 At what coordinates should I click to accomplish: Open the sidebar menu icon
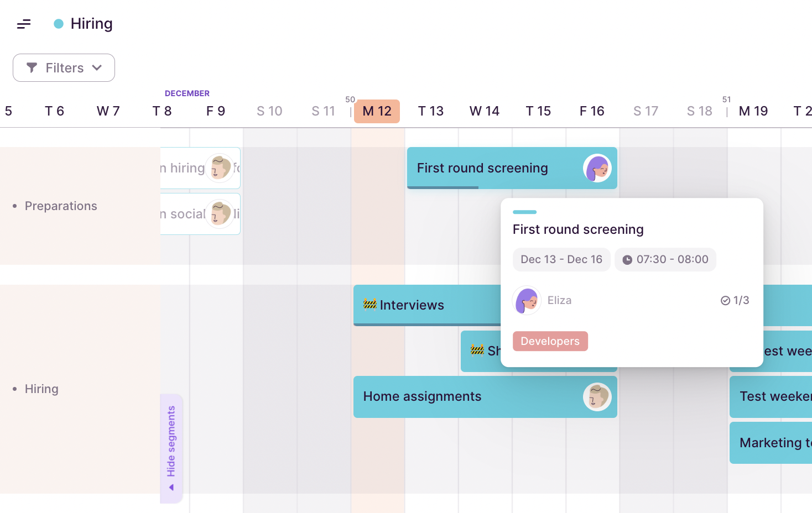pos(24,24)
